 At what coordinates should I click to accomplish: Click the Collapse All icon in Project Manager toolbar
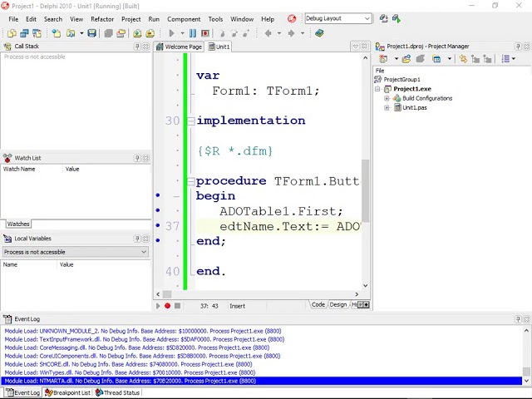tap(487, 59)
